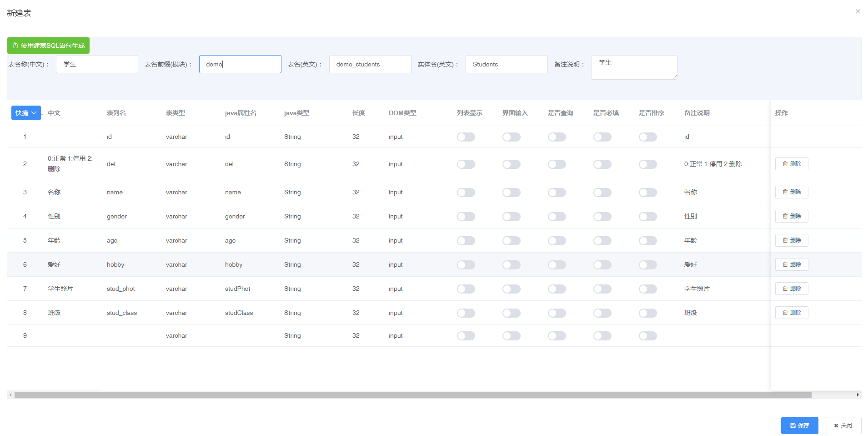Toggle 是否必填 for the stud_class row
Viewport: 868px width, 436px height.
pyautogui.click(x=602, y=313)
